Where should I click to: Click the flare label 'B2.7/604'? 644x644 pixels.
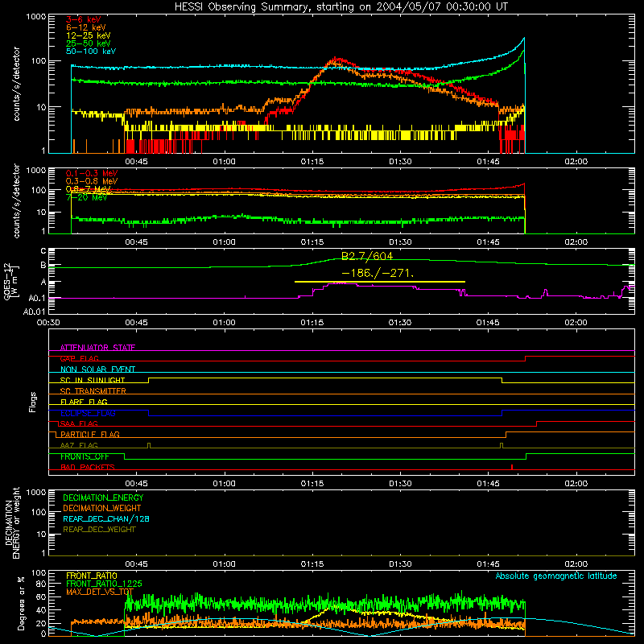(367, 256)
